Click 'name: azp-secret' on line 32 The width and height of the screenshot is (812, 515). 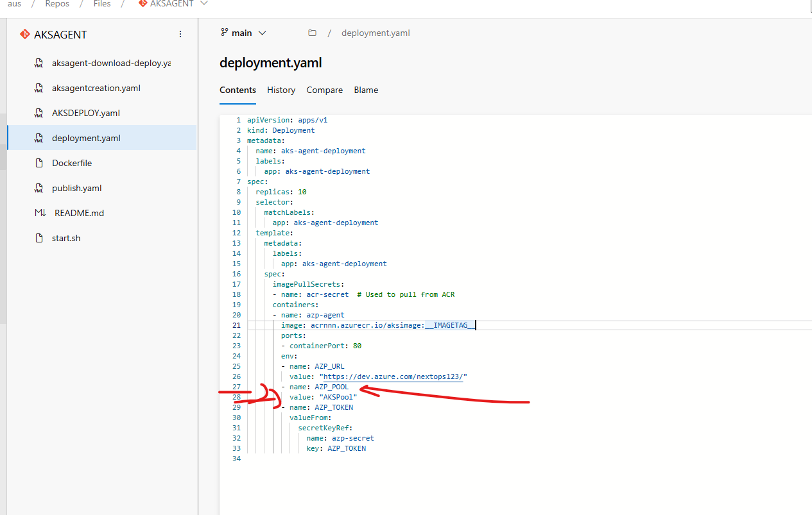pos(340,438)
